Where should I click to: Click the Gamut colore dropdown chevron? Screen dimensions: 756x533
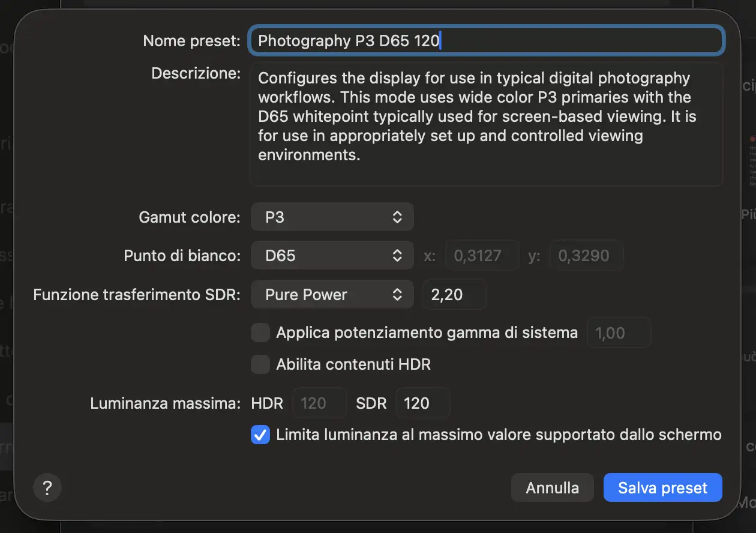pyautogui.click(x=398, y=217)
